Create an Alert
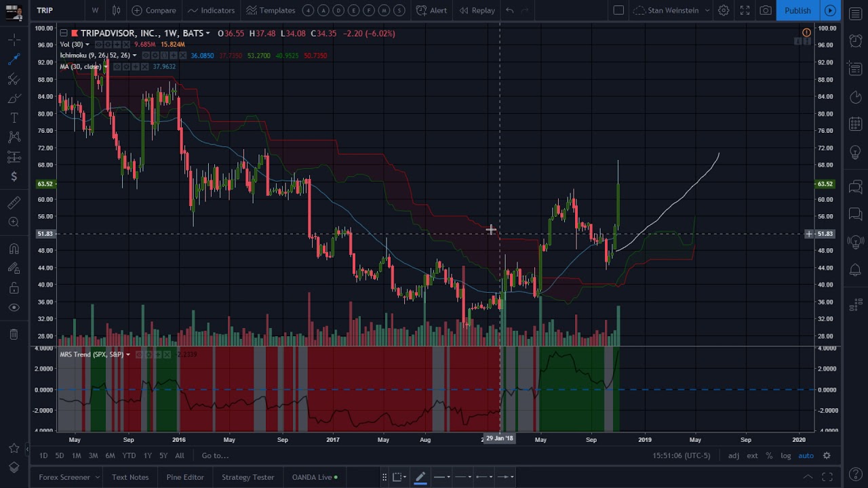The height and width of the screenshot is (488, 868). click(x=431, y=10)
